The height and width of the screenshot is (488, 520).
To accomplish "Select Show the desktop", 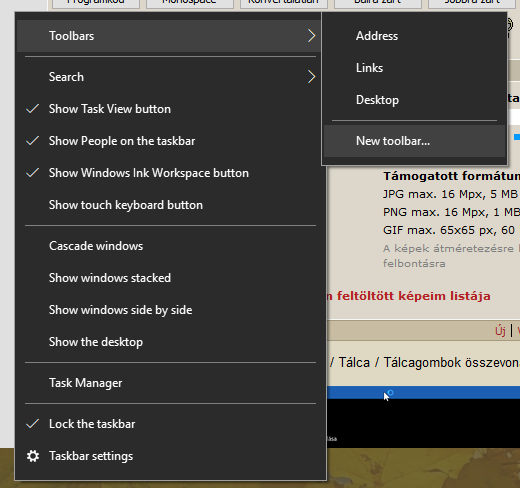I will point(170,342).
